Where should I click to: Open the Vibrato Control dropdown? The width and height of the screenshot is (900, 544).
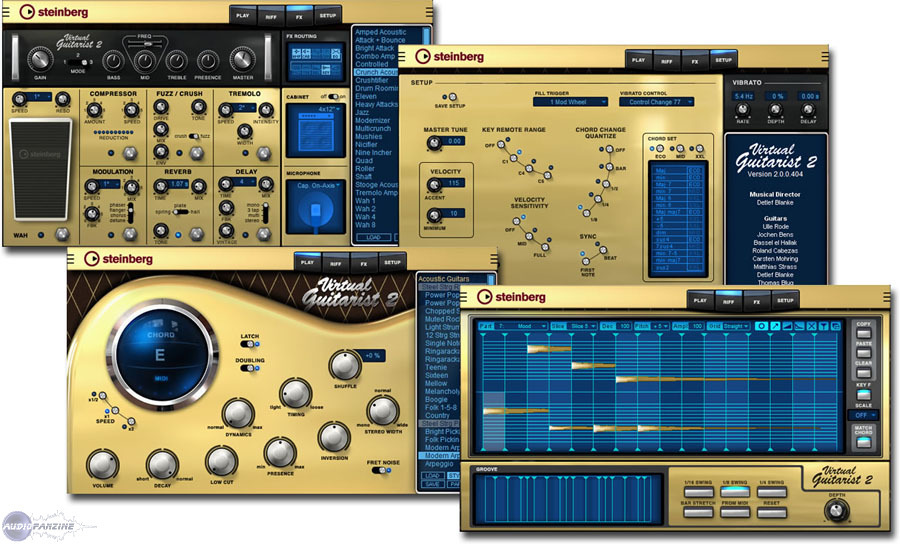tap(656, 102)
